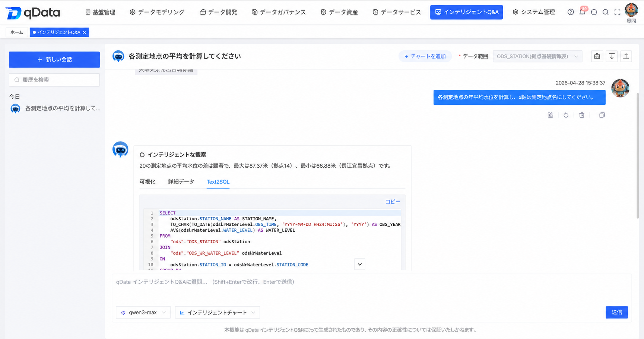The width and height of the screenshot is (644, 339).
Task: Click the user avatar beside the chat message
Action: (620, 88)
